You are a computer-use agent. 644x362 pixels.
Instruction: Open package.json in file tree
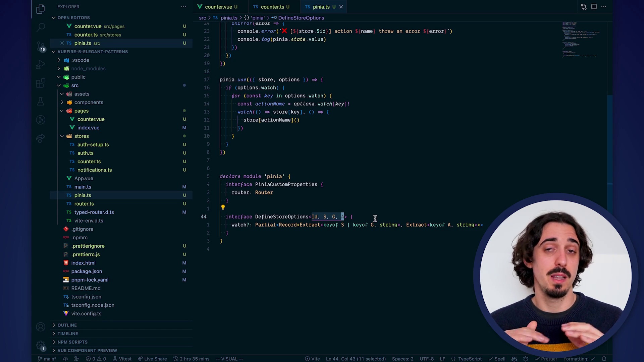[x=87, y=271]
